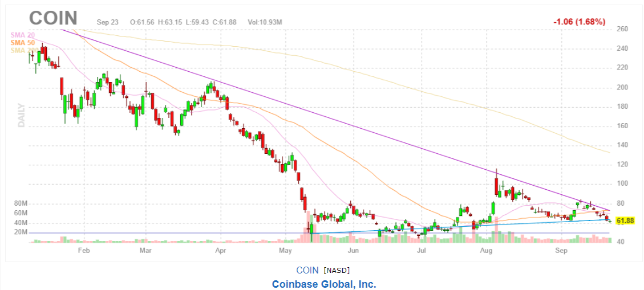The height and width of the screenshot is (290, 644).
Task: Click the yellow 61.88 current price tag
Action: (x=625, y=220)
